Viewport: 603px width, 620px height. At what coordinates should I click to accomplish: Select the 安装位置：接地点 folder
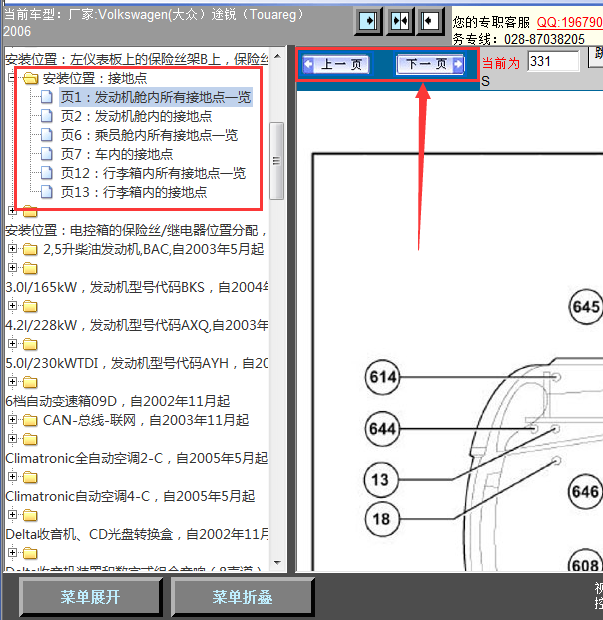95,78
